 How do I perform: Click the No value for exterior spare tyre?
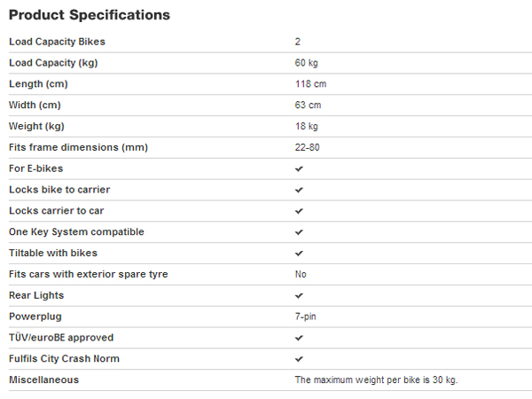tap(301, 274)
